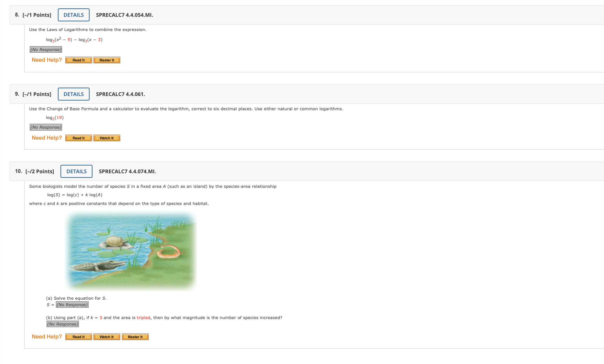
Task: Click Watch It for question 10
Action: coord(107,337)
